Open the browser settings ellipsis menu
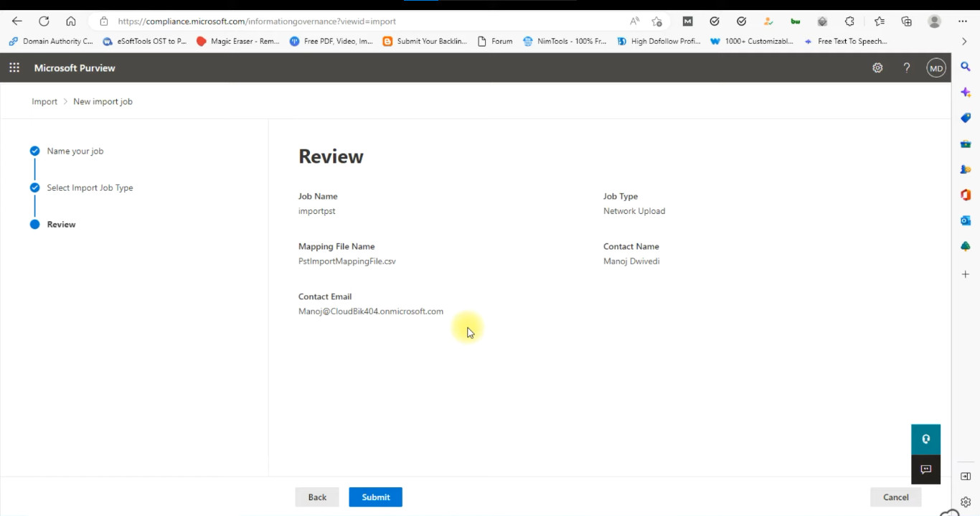The width and height of the screenshot is (980, 516). 963,22
